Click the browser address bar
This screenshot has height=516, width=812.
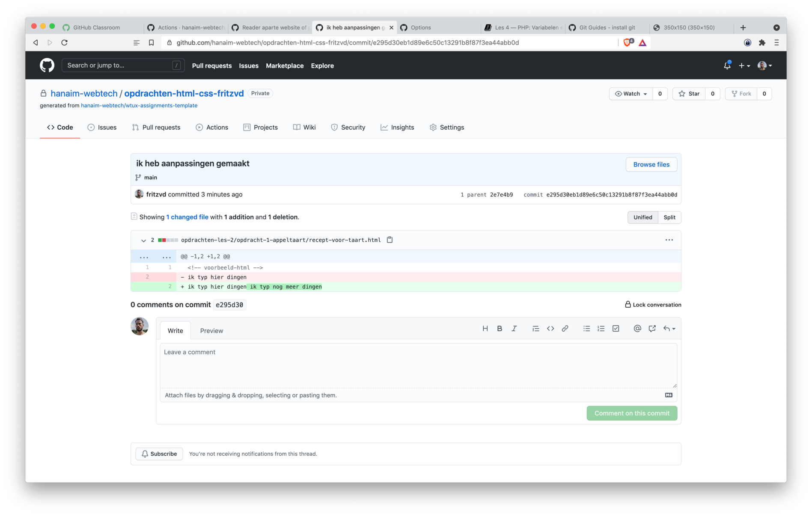point(390,42)
